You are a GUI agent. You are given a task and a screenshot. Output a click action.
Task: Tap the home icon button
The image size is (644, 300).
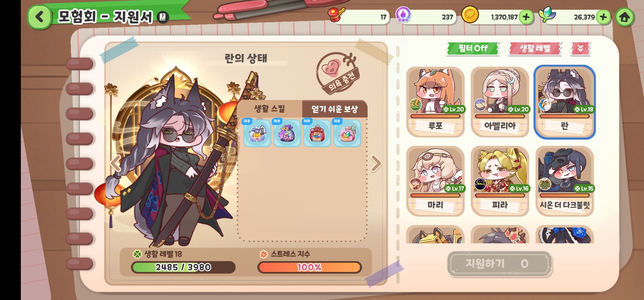coord(625,17)
